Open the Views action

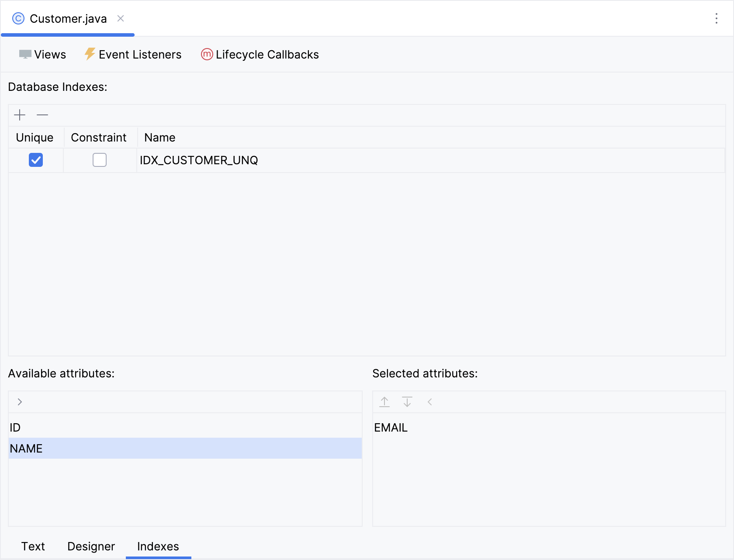(43, 55)
